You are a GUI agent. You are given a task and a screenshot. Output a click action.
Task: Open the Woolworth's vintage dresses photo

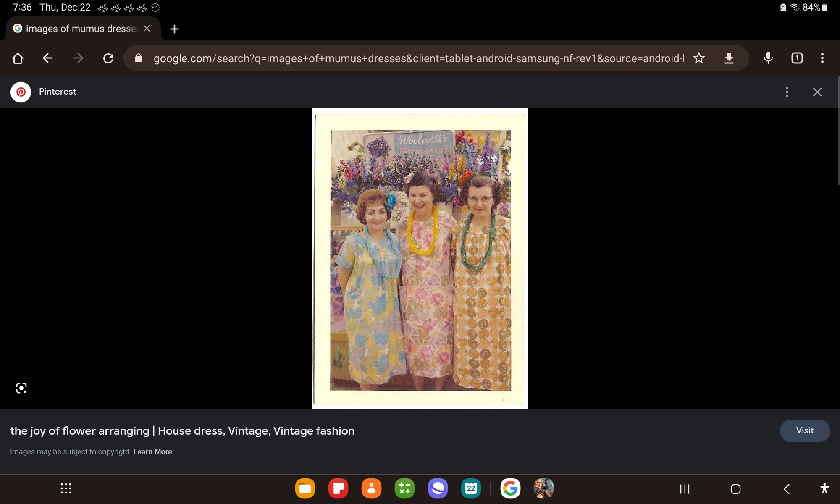[x=420, y=259]
